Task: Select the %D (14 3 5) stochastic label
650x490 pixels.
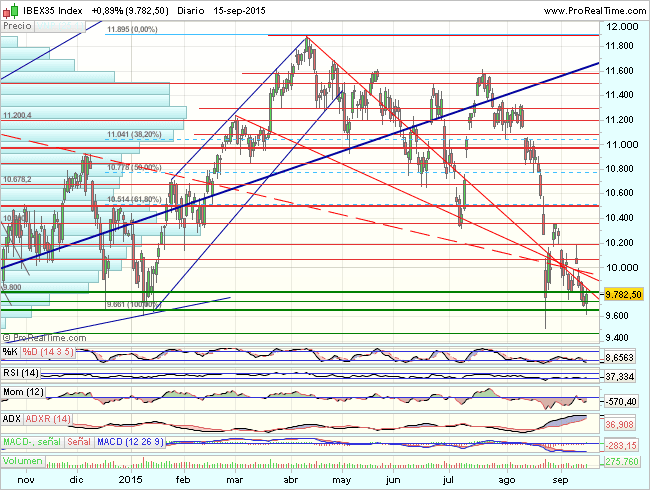Action: (48, 352)
